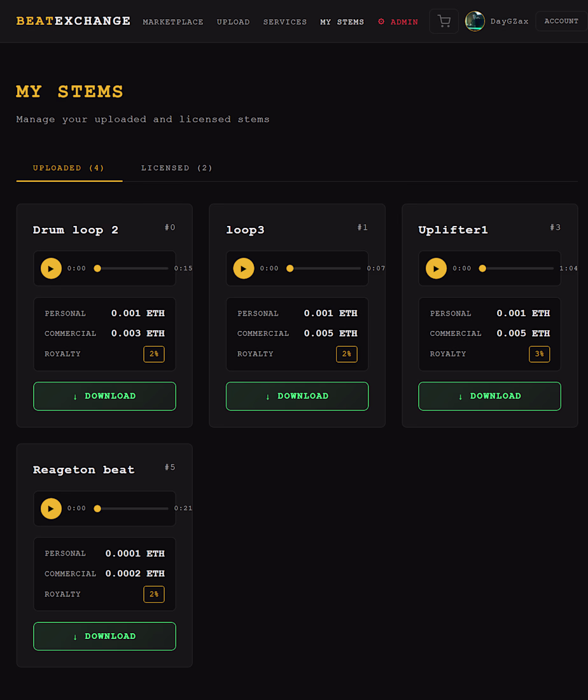This screenshot has height=700, width=588.
Task: Switch to the Licensed (2) tab
Action: (x=177, y=168)
